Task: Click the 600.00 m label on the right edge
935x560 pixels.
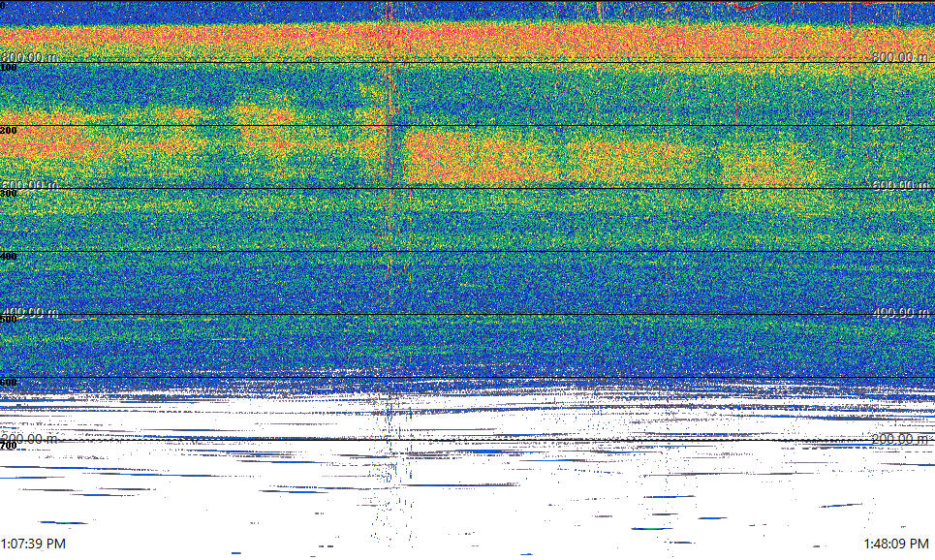Action: coord(900,185)
